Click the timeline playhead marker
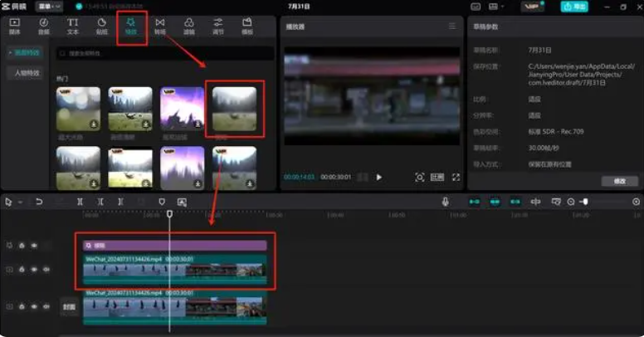644x337 pixels. [x=169, y=214]
